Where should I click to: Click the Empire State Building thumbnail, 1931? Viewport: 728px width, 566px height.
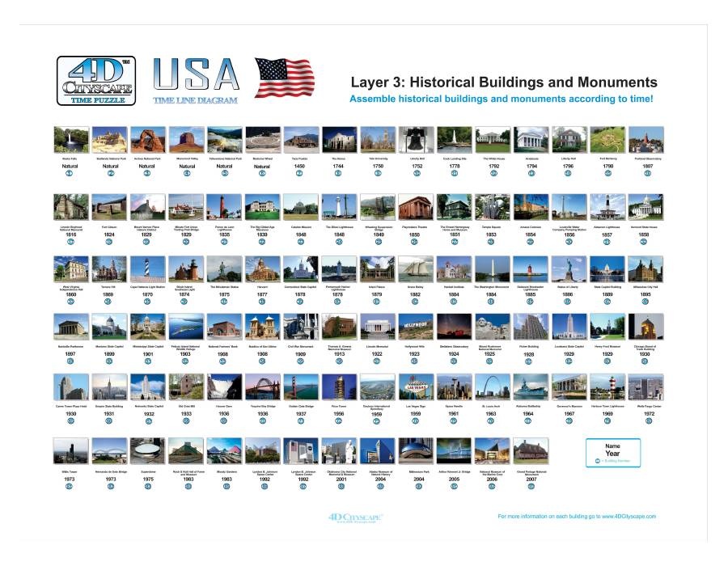[x=109, y=387]
